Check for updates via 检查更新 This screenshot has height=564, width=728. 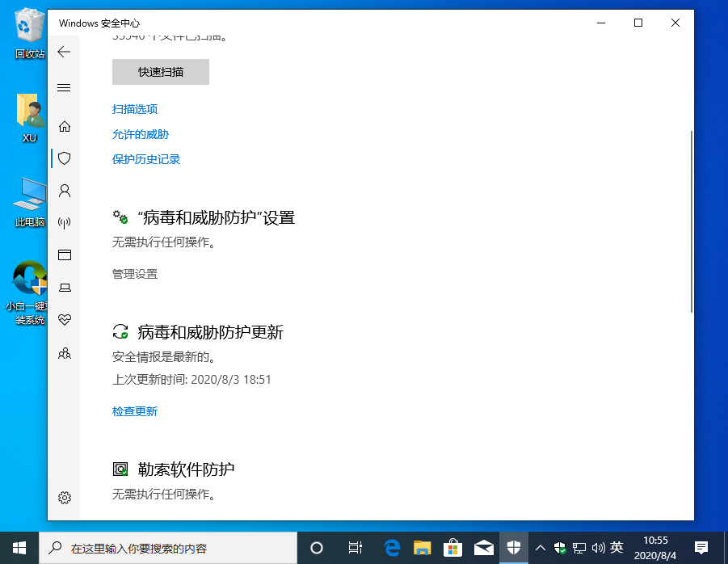[134, 410]
